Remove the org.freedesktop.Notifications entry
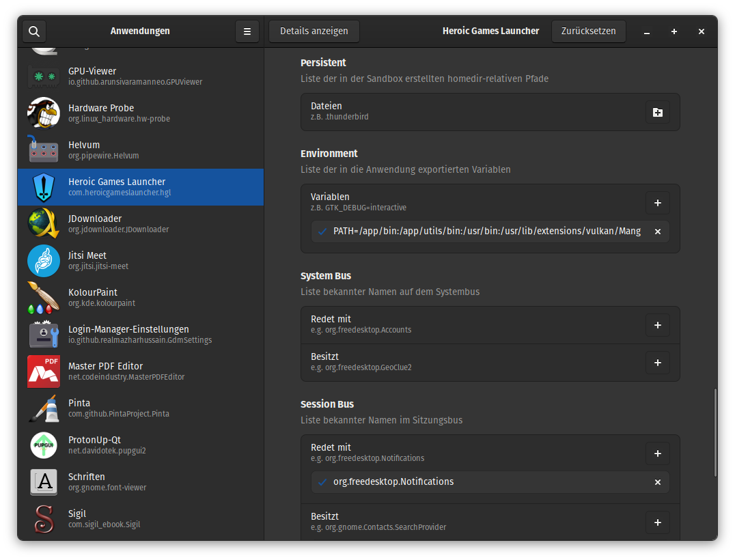This screenshot has width=735, height=560. [658, 482]
